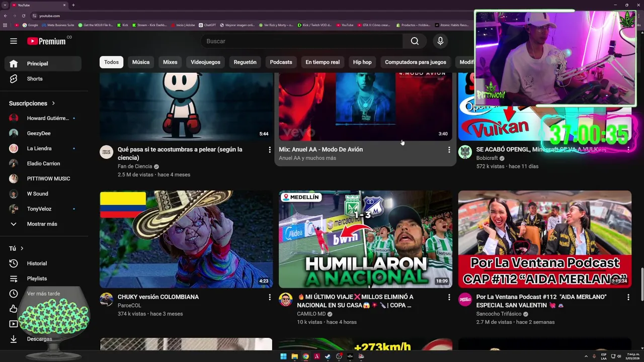
Task: Open the taskbar clock and date
Action: pyautogui.click(x=632, y=356)
